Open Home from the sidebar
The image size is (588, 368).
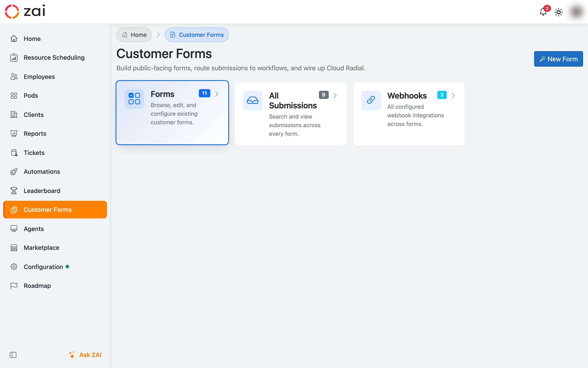pyautogui.click(x=55, y=38)
